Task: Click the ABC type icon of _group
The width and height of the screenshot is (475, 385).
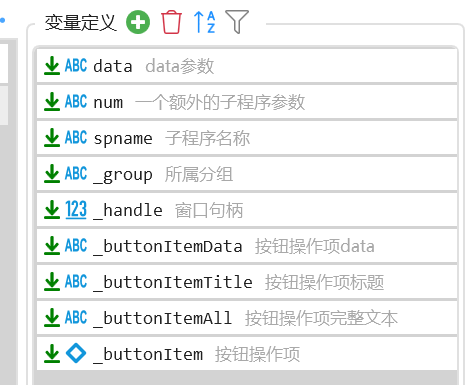Action: point(76,174)
